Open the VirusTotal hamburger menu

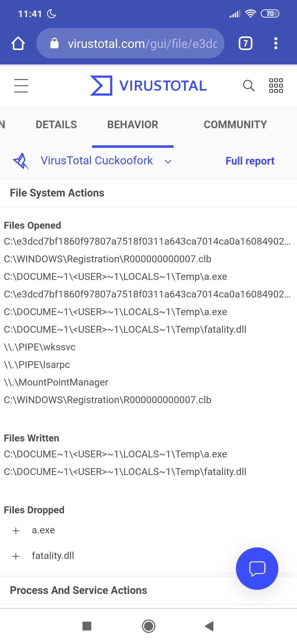(21, 86)
